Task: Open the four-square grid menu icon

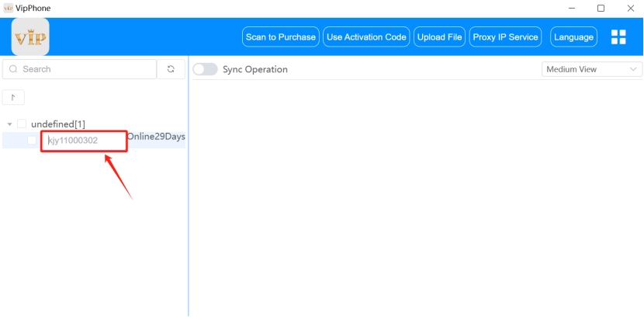Action: tap(618, 37)
